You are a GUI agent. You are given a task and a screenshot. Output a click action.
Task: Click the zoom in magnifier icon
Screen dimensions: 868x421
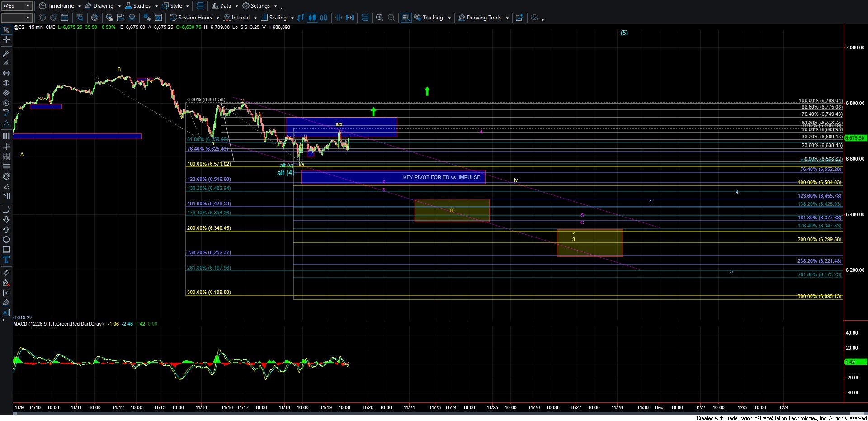380,18
